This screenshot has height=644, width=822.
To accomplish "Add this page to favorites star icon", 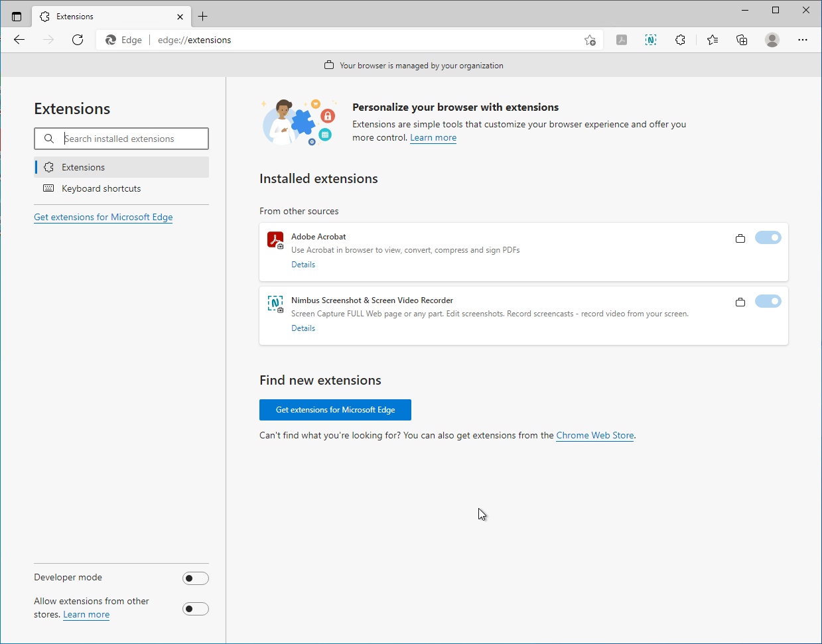I will tap(590, 40).
